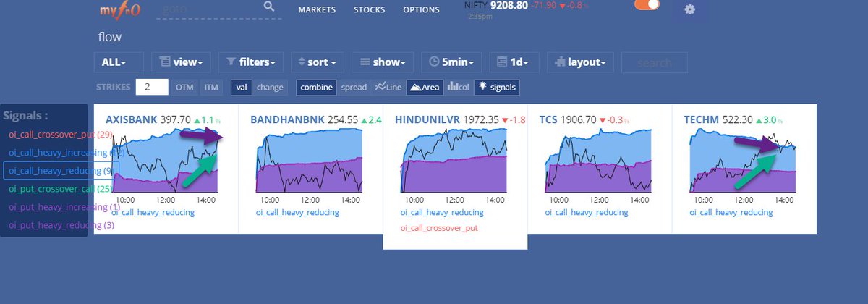Open the view dropdown
This screenshot has height=304, width=868.
[x=181, y=62]
